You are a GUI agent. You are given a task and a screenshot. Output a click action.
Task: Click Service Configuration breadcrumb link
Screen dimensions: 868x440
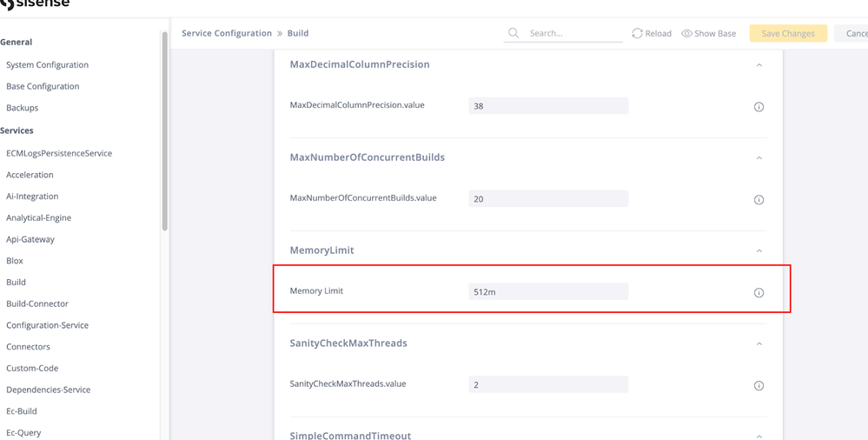227,33
